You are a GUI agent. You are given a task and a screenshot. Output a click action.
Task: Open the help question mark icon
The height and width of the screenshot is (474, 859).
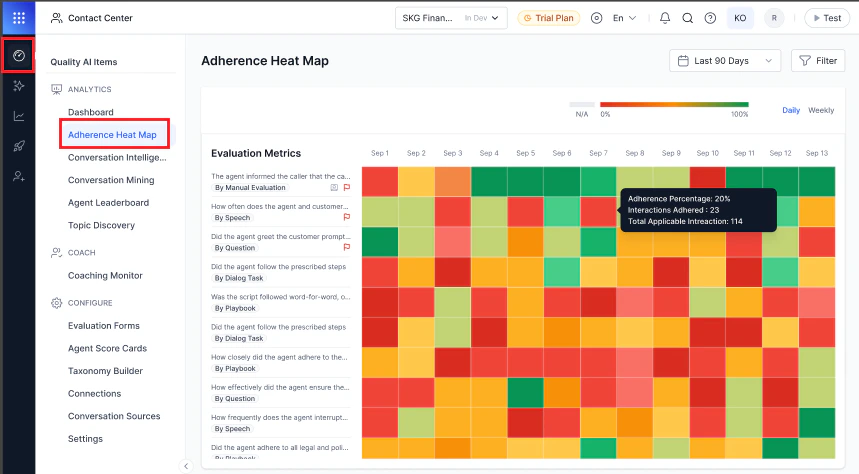pos(710,18)
